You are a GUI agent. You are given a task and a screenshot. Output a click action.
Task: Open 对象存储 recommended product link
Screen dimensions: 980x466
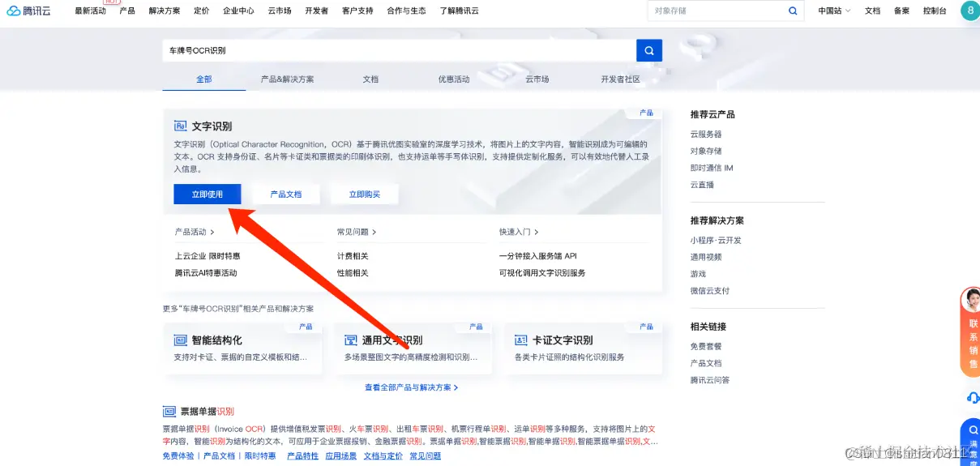tap(706, 151)
